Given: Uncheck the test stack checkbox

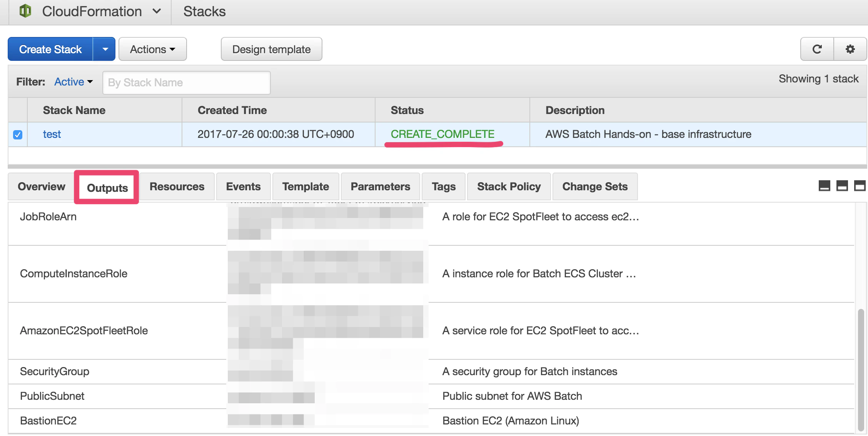Looking at the screenshot, I should (x=18, y=135).
